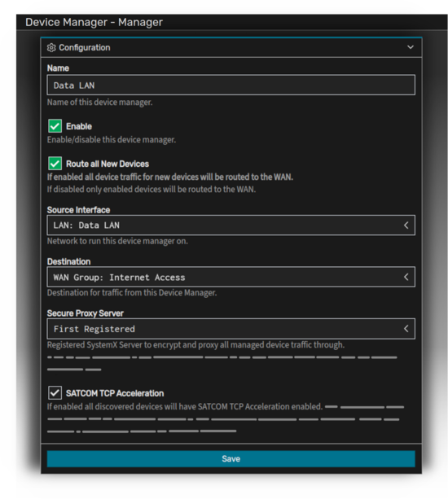Screen dimensions: 448x499
Task: Click the 'Enable' label text
Action: pyautogui.click(x=79, y=126)
